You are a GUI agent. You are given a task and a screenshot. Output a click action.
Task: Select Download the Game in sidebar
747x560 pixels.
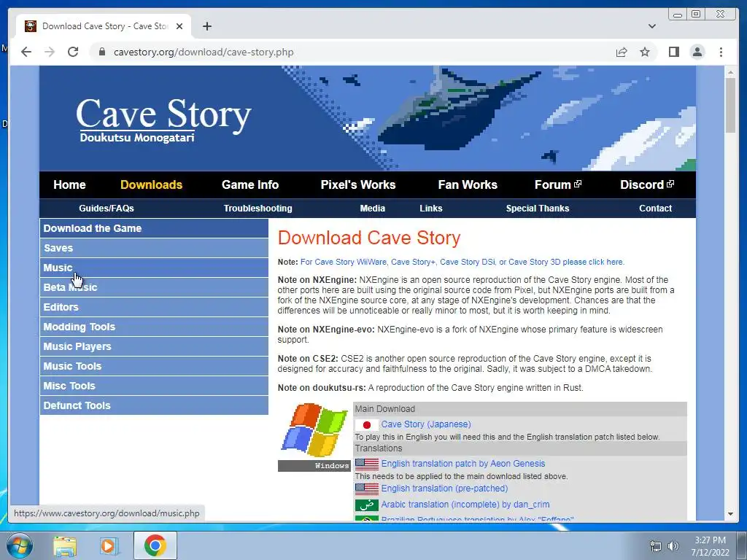(154, 228)
